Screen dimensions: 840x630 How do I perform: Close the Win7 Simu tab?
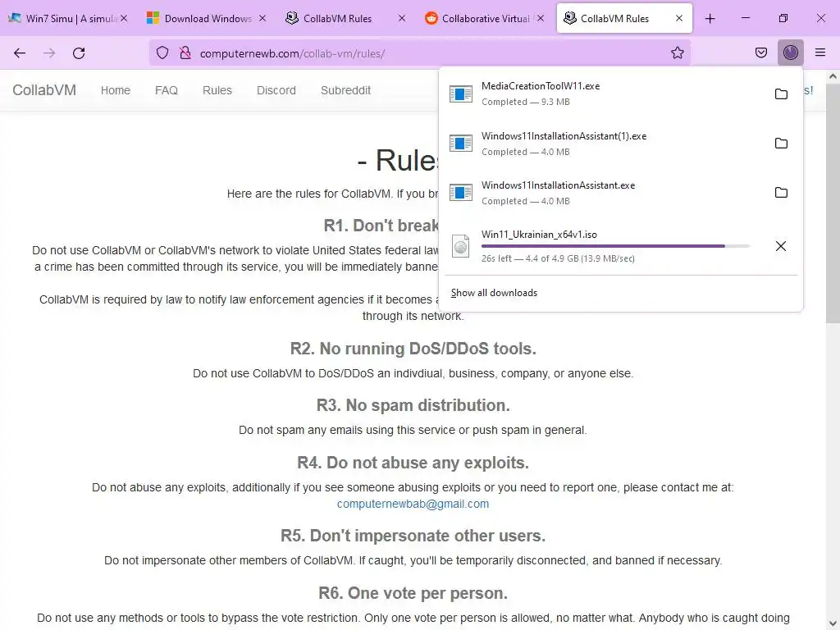coord(124,18)
